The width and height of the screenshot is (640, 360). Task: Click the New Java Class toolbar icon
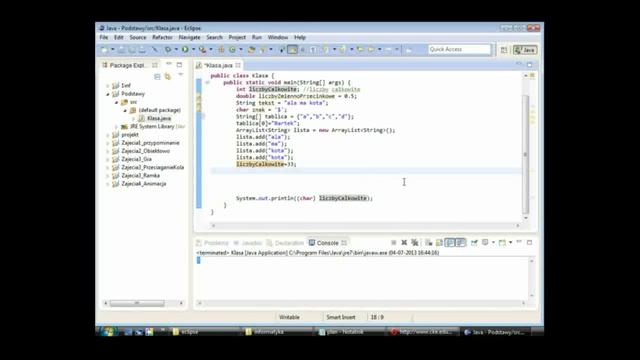point(232,49)
